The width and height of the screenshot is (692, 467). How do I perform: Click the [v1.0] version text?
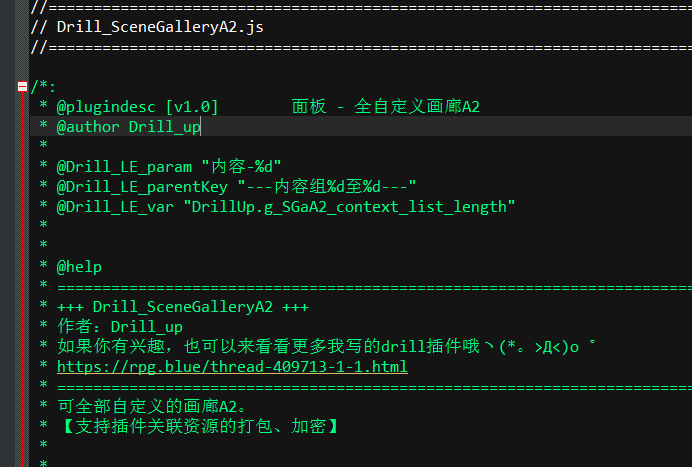(192, 106)
